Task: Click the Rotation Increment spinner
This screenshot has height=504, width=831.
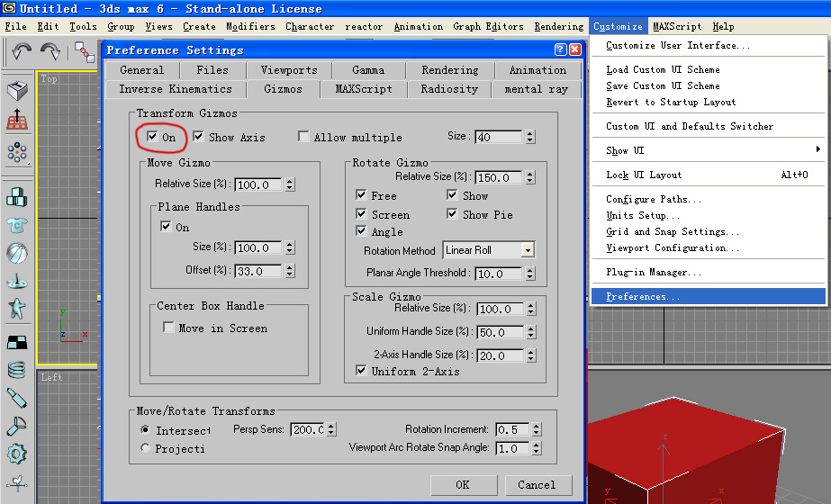Action: point(537,429)
